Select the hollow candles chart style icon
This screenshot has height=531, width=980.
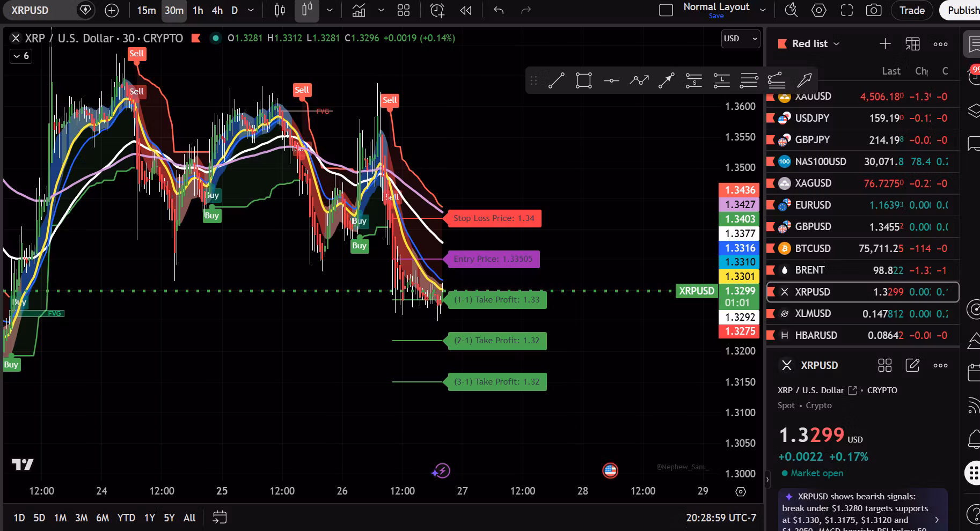[x=307, y=10]
